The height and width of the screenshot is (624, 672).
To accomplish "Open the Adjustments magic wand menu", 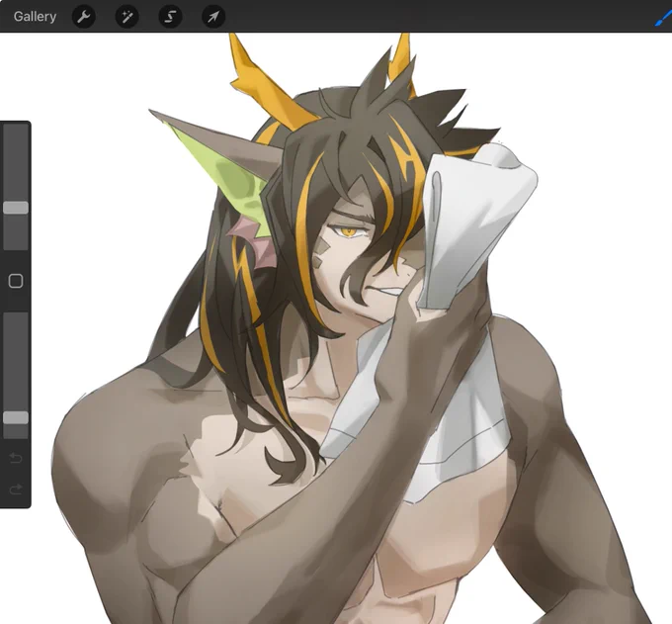I will (x=126, y=17).
